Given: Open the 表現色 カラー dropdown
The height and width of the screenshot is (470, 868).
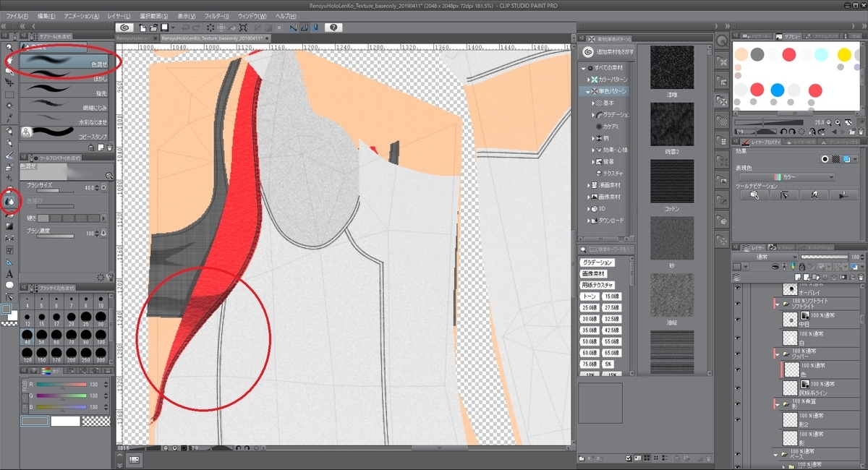Looking at the screenshot, I should tap(786, 177).
